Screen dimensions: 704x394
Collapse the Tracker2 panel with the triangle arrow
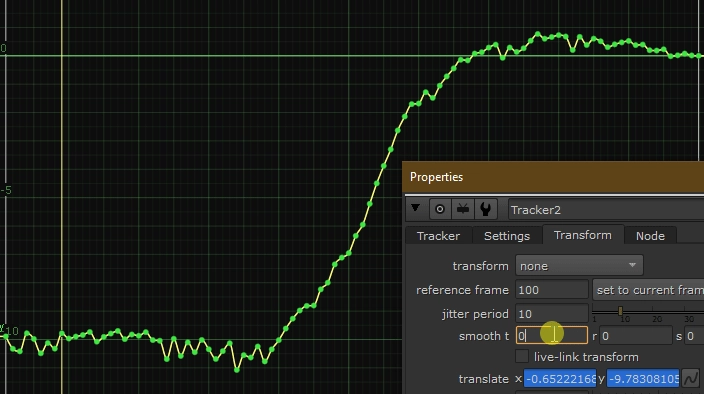[x=415, y=208]
